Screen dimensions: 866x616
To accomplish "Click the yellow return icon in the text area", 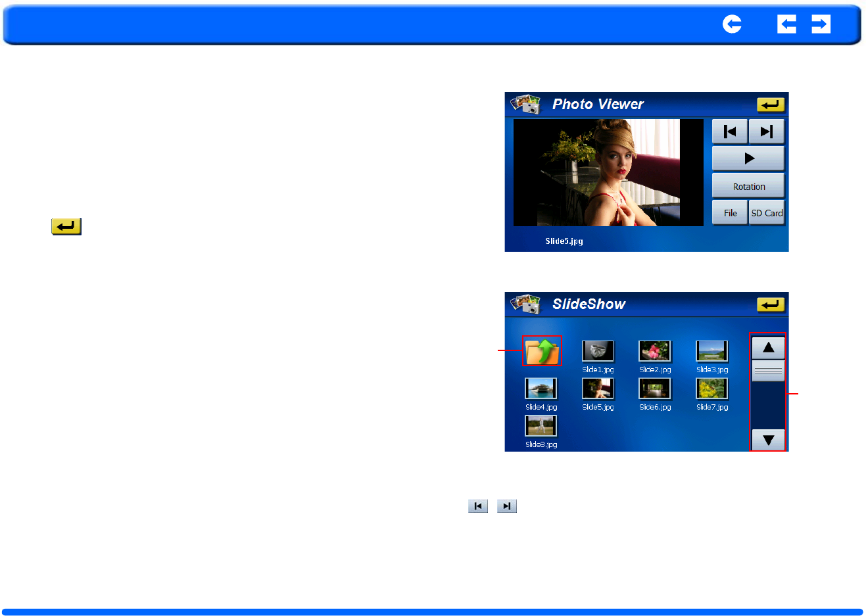I will click(66, 227).
